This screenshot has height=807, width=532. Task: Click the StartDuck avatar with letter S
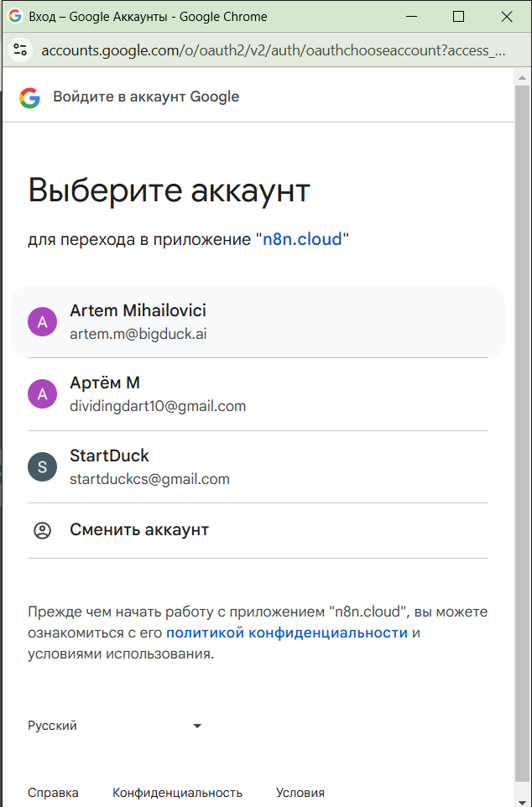pyautogui.click(x=42, y=466)
